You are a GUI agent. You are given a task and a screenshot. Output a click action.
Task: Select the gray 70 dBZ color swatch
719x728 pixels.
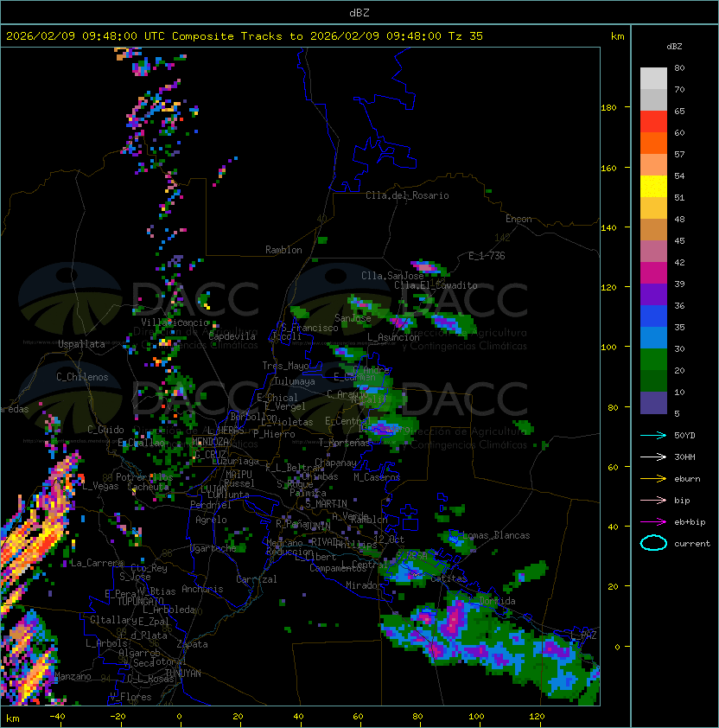(x=653, y=99)
